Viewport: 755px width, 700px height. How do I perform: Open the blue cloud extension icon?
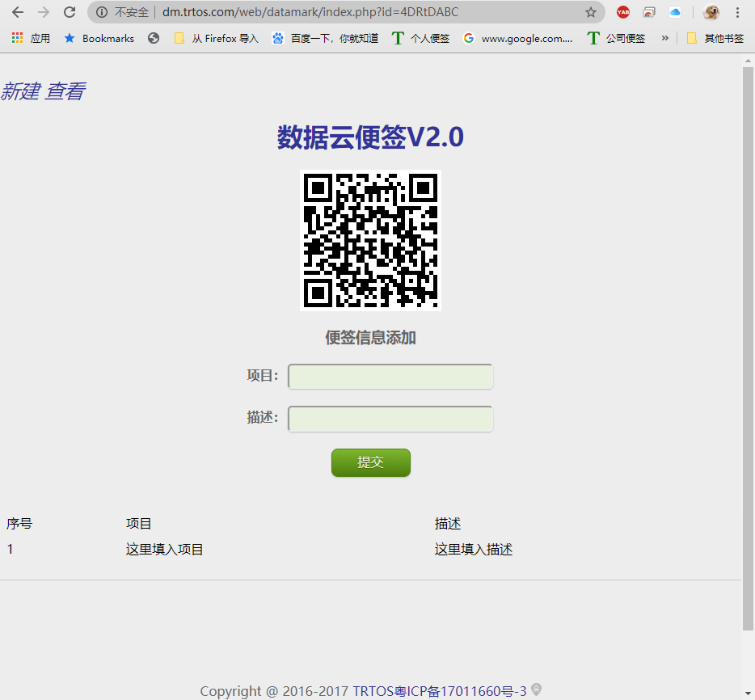(x=675, y=12)
